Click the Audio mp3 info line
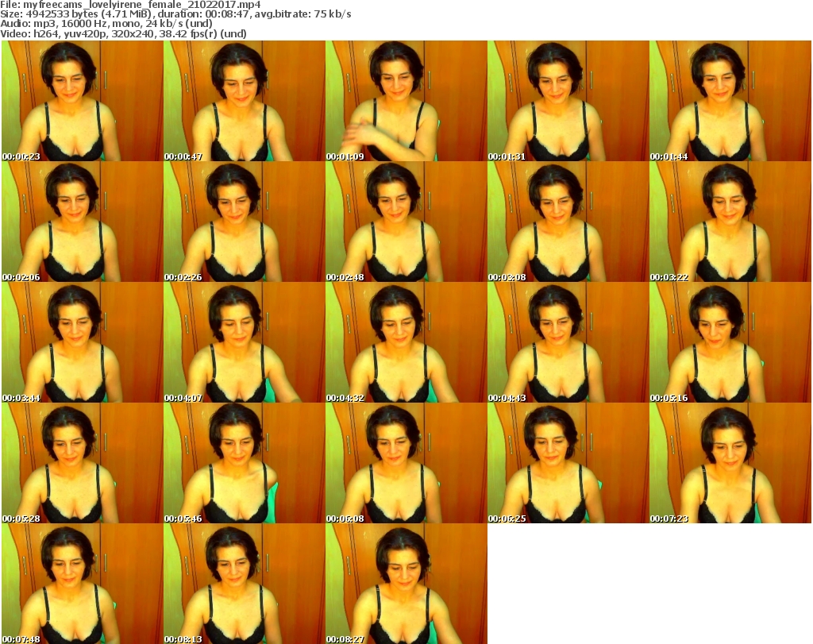Screen dimensions: 813x644 click(106, 24)
